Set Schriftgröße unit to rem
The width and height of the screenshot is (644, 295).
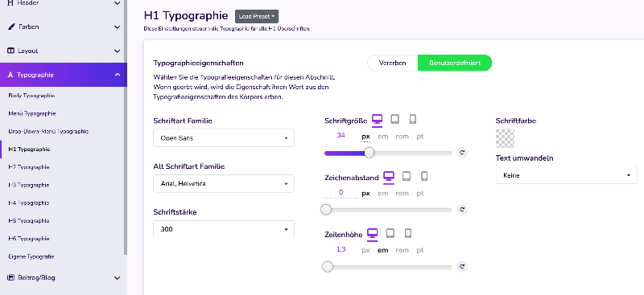(x=402, y=136)
